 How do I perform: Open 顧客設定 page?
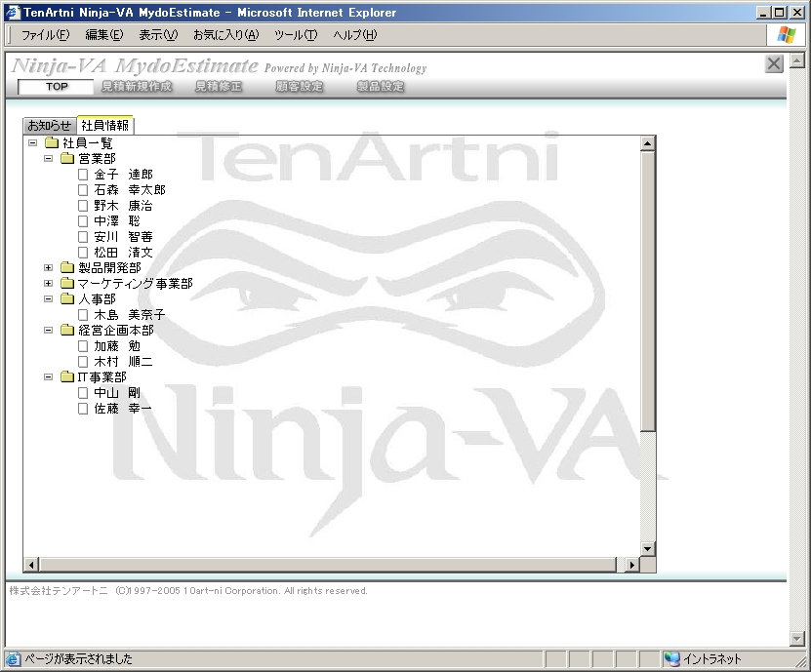point(299,87)
